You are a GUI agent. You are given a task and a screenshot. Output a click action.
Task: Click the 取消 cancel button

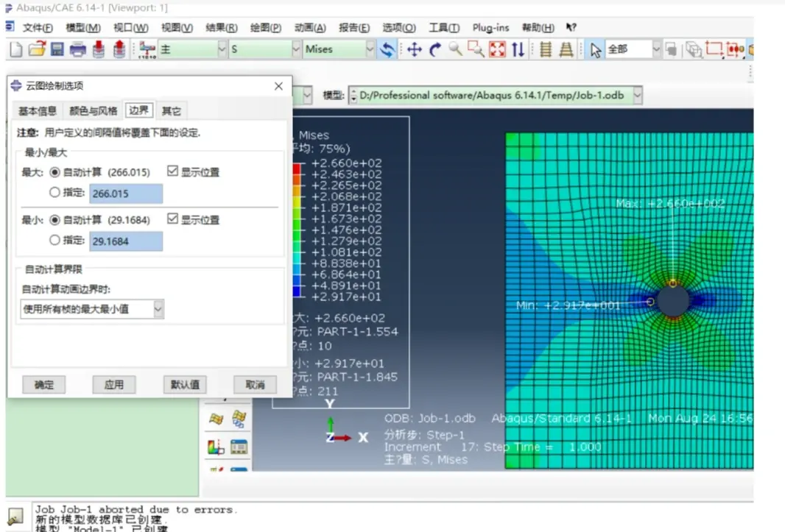pos(255,384)
